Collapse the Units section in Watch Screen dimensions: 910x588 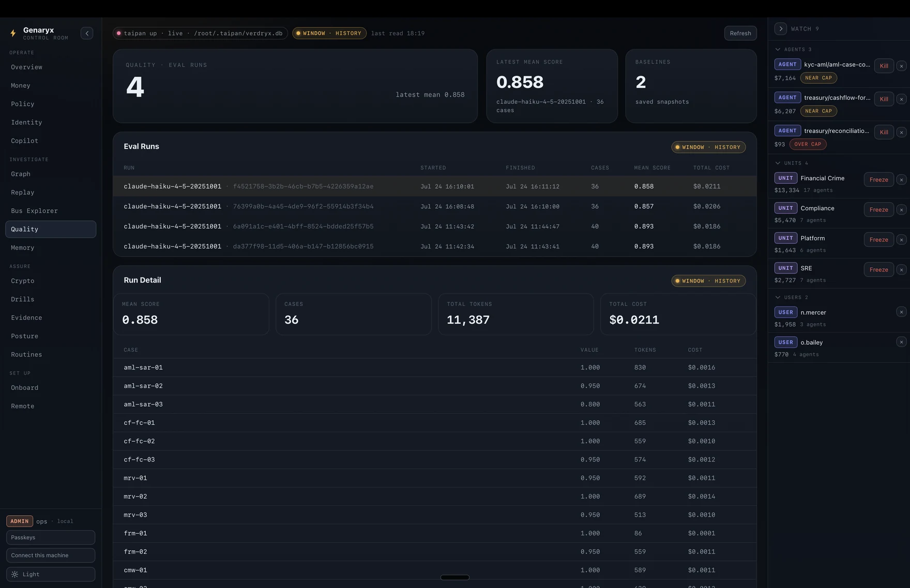point(778,163)
